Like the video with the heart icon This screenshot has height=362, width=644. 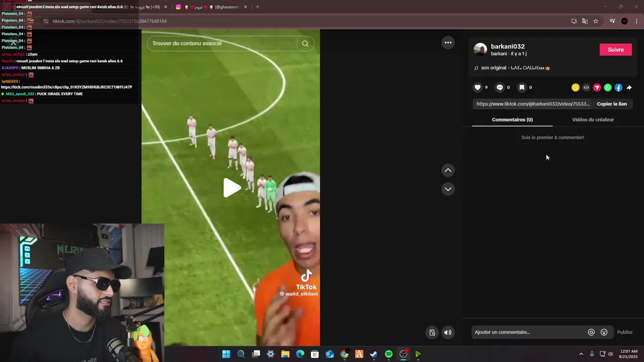tap(477, 87)
